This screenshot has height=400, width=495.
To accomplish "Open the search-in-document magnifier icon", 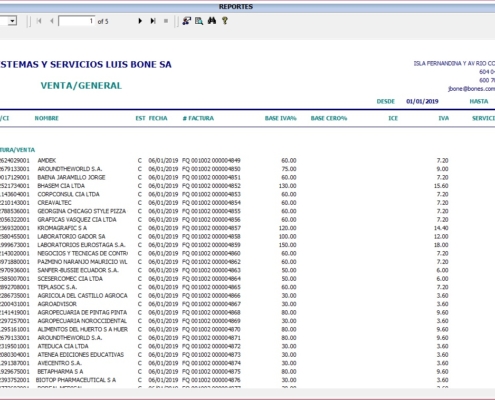I will [199, 21].
